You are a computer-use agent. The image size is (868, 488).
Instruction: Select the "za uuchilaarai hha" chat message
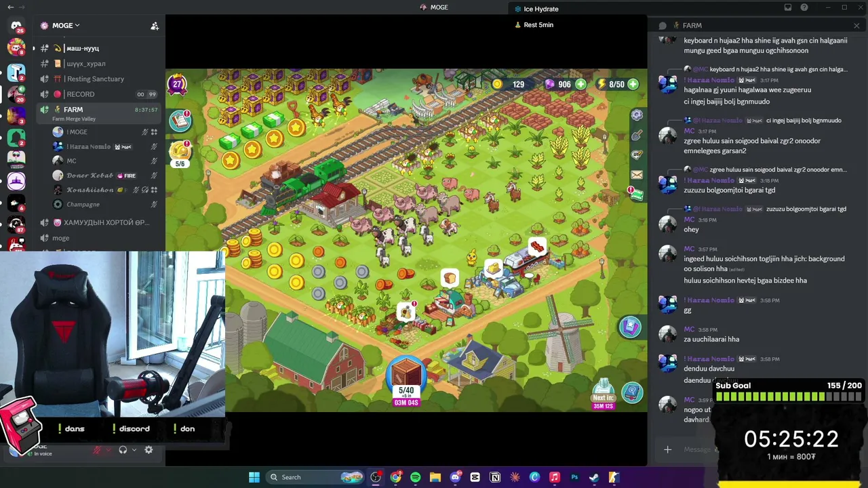(x=711, y=339)
